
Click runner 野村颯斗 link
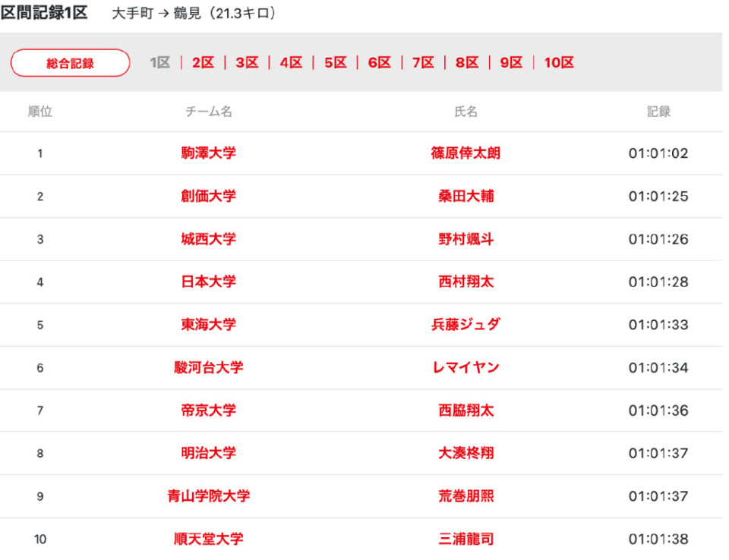(x=465, y=239)
